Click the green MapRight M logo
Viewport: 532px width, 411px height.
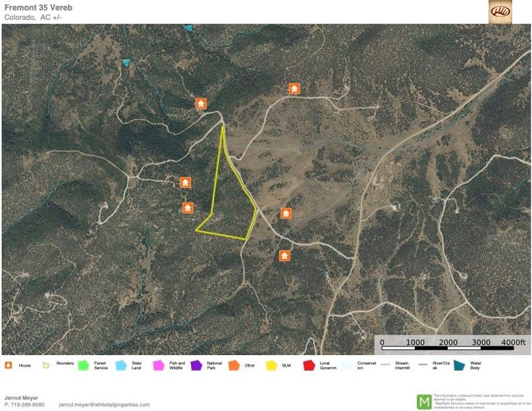[424, 402]
